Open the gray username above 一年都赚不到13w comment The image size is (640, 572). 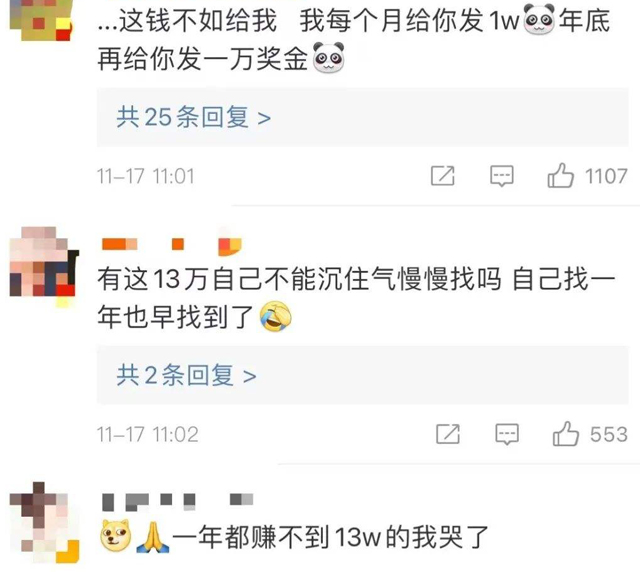tap(178, 502)
